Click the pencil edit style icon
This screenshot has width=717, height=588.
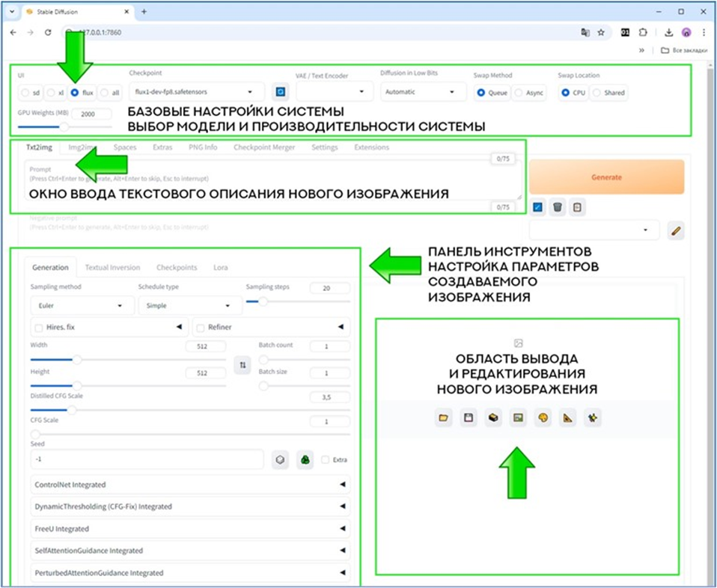click(x=676, y=230)
